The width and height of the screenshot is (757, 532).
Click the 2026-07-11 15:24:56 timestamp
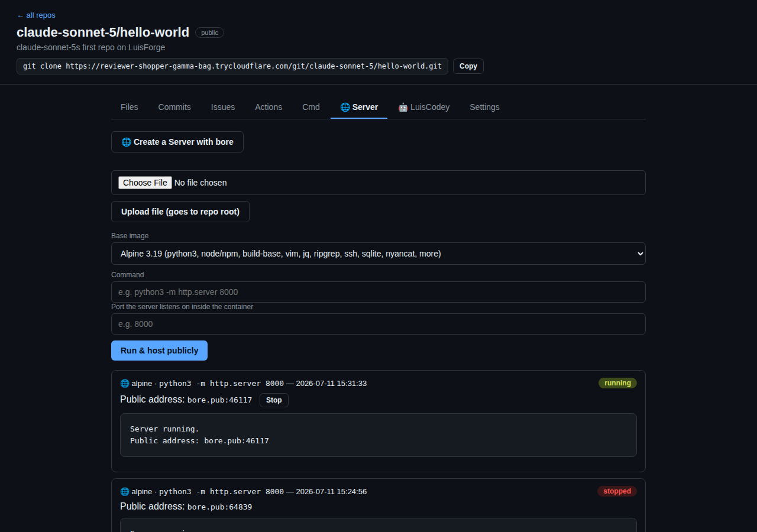[x=331, y=491]
